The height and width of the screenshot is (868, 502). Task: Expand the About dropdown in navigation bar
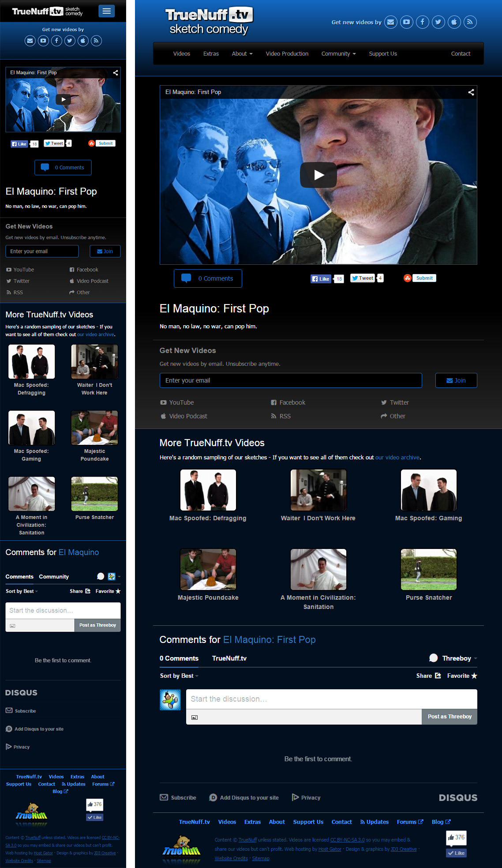[242, 54]
